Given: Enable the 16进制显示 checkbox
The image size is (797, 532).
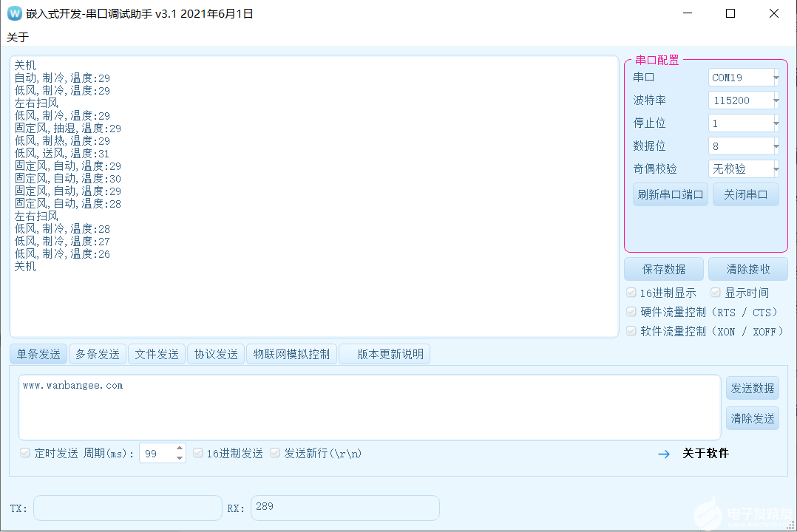Looking at the screenshot, I should click(x=631, y=293).
